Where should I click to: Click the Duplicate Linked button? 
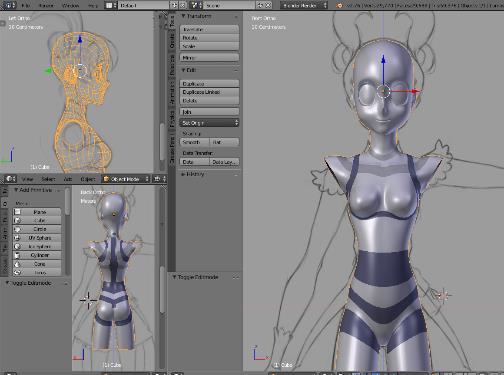click(209, 92)
